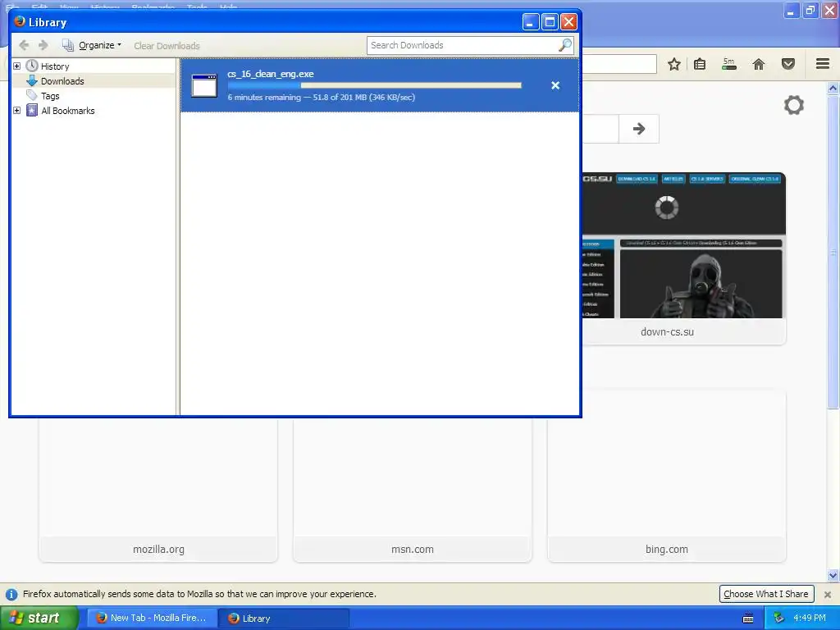Viewport: 840px width, 630px height.
Task: Open the down-cs.su tile thumbnail
Action: (x=683, y=245)
